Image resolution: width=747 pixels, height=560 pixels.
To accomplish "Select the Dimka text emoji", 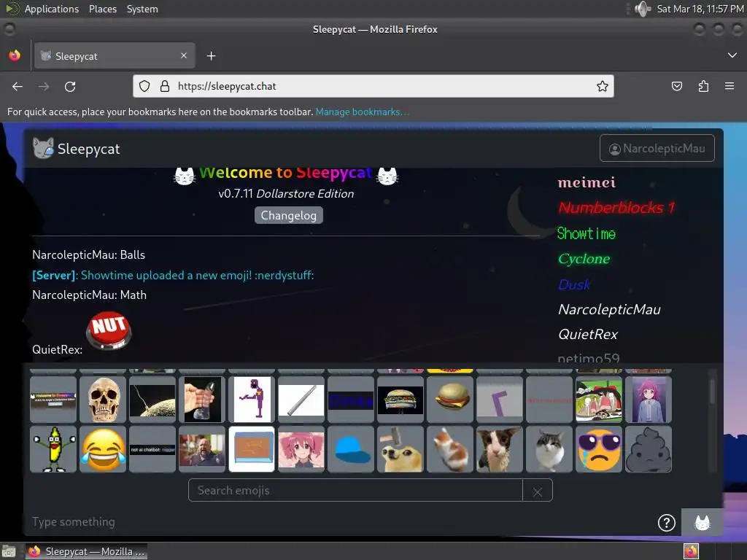I will (x=351, y=400).
